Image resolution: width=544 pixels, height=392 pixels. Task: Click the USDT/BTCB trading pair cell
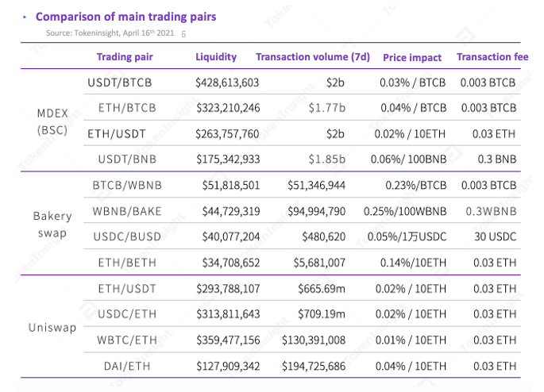coord(119,83)
